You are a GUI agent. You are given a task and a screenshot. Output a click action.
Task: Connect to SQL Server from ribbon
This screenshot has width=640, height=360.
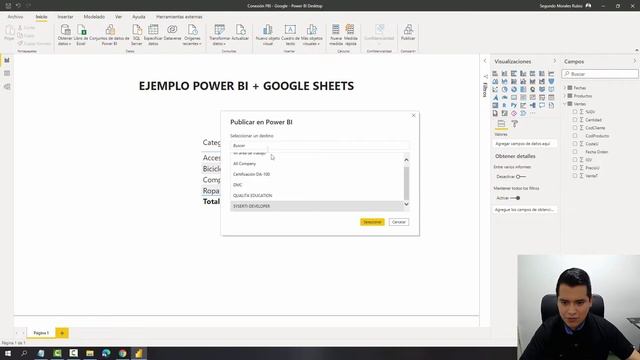click(137, 34)
